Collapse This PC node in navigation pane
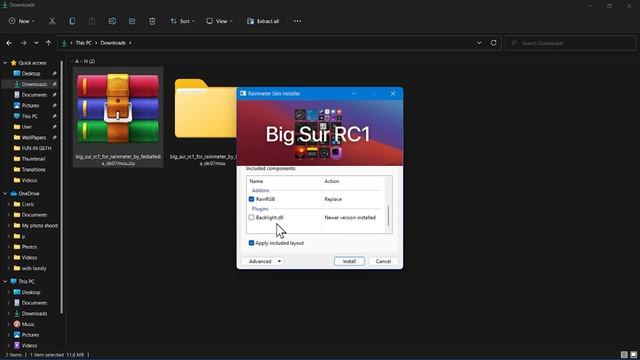This screenshot has width=640, height=360. coord(5,282)
